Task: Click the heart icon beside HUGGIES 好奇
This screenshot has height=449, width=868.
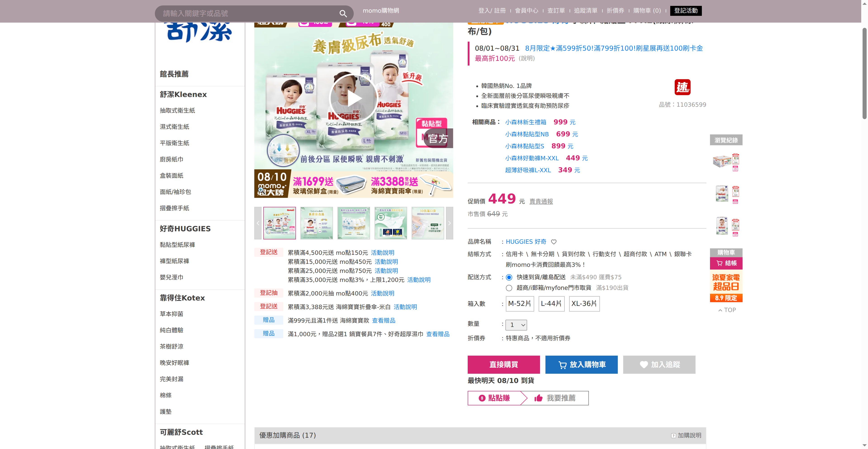Action: click(x=554, y=242)
